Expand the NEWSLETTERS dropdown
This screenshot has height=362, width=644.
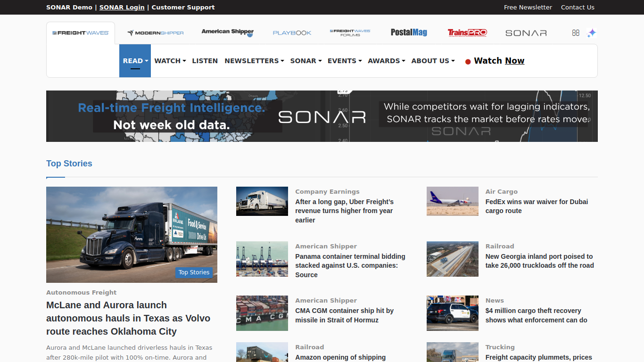coord(254,61)
